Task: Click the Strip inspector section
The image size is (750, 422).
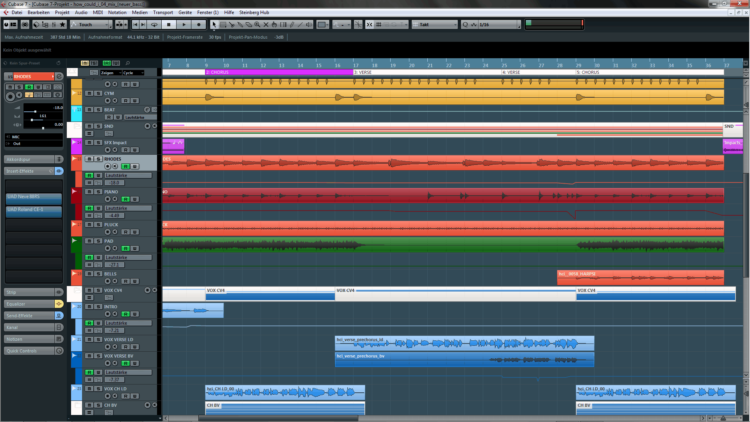Action: pyautogui.click(x=33, y=292)
